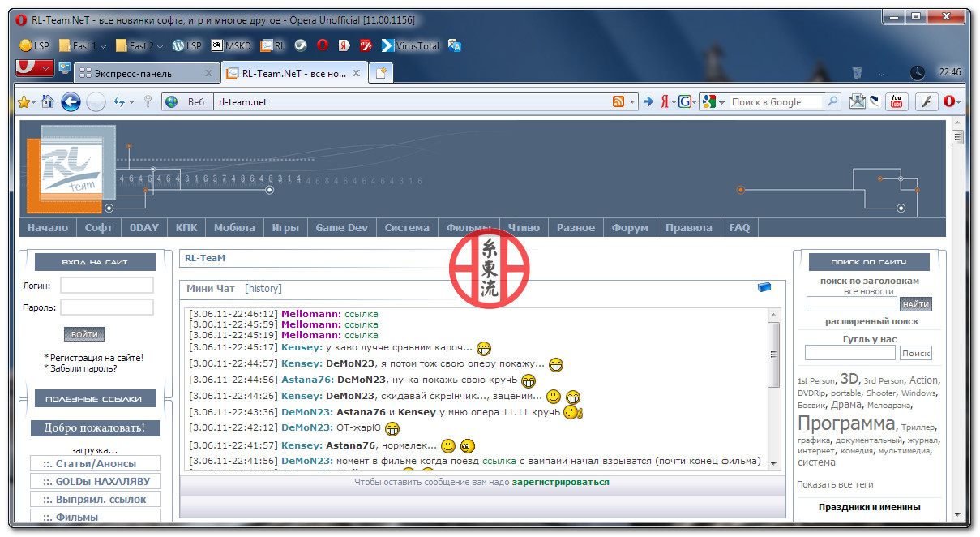Open the translator bookmark icon
The image size is (980, 537).
pyautogui.click(x=455, y=45)
